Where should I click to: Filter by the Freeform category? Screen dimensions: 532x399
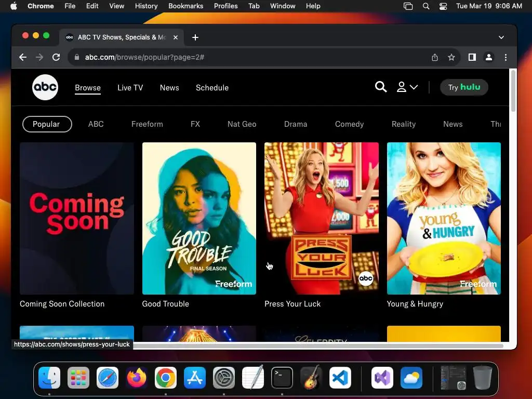pyautogui.click(x=147, y=124)
